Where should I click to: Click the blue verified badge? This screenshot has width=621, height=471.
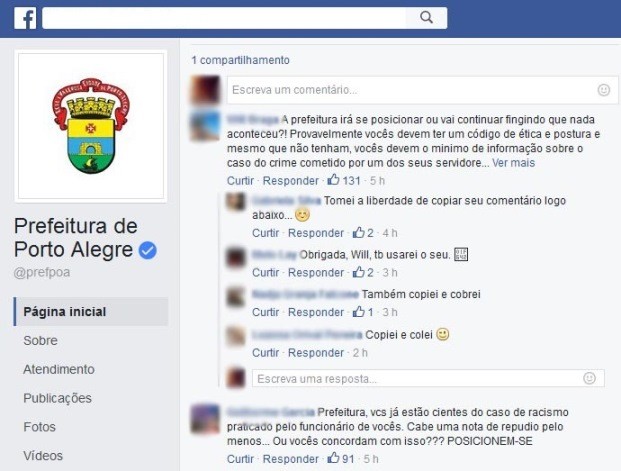[147, 250]
